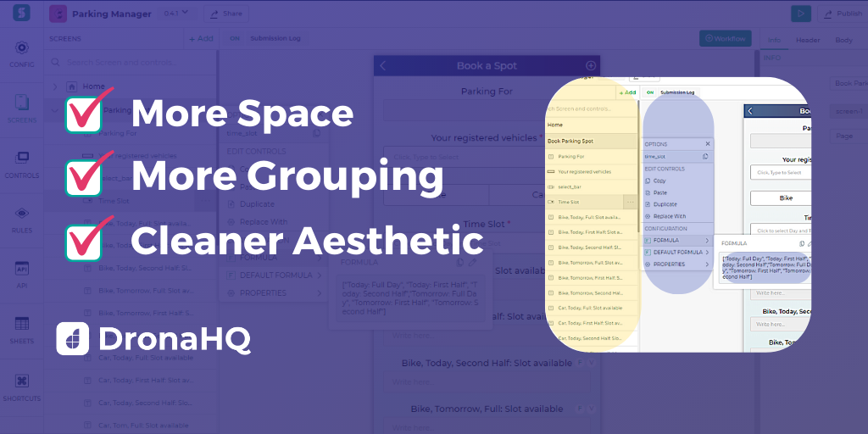
Task: Select 'Book Parking Spot' in the inset tree
Action: (x=591, y=142)
